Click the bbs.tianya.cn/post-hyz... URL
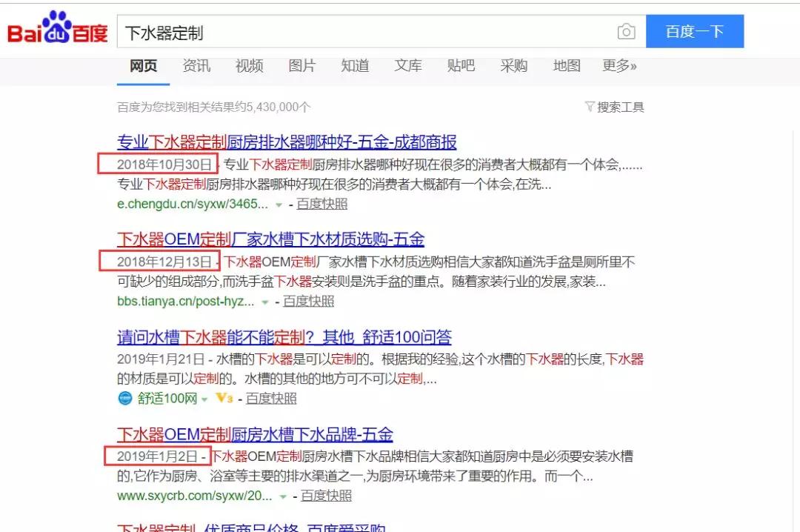800x532 pixels. [x=186, y=302]
